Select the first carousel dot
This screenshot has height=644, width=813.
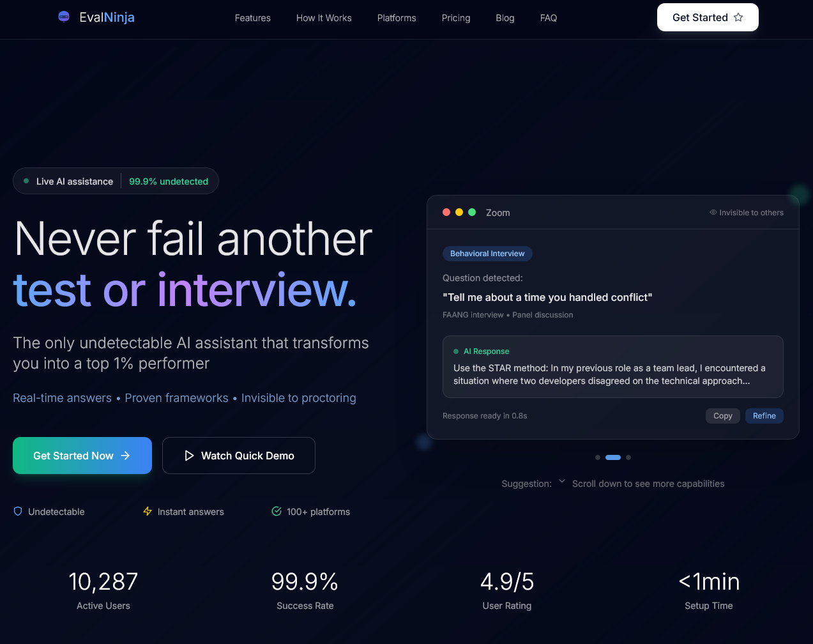[598, 457]
